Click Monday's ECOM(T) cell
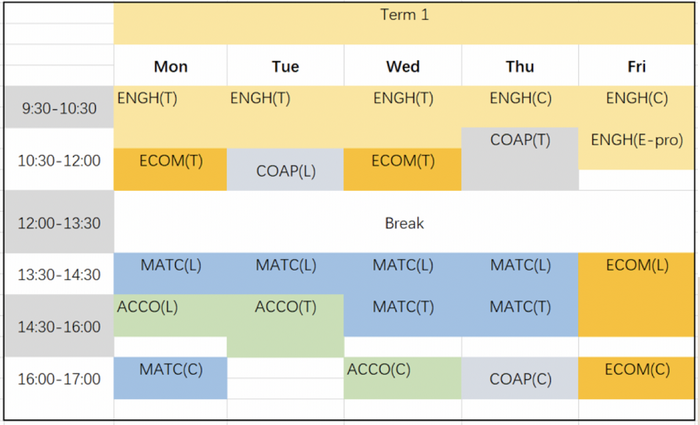Screen dimensions: 700x425 pos(171,169)
